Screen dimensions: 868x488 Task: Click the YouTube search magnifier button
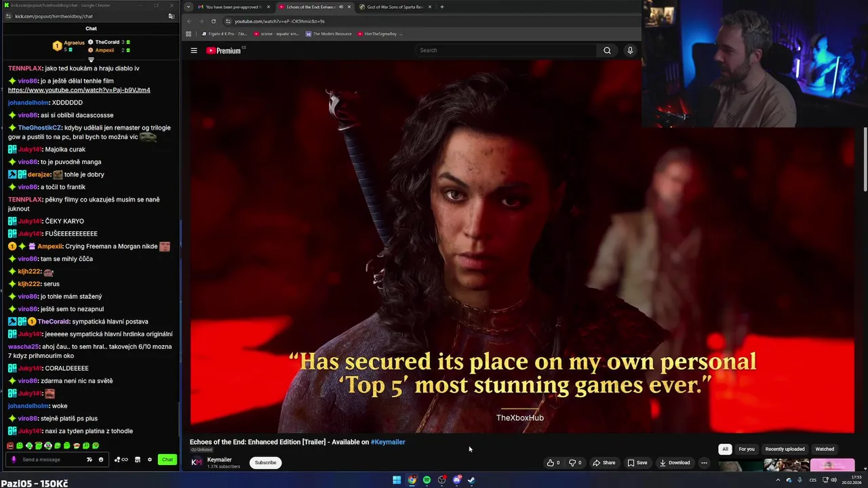point(607,50)
